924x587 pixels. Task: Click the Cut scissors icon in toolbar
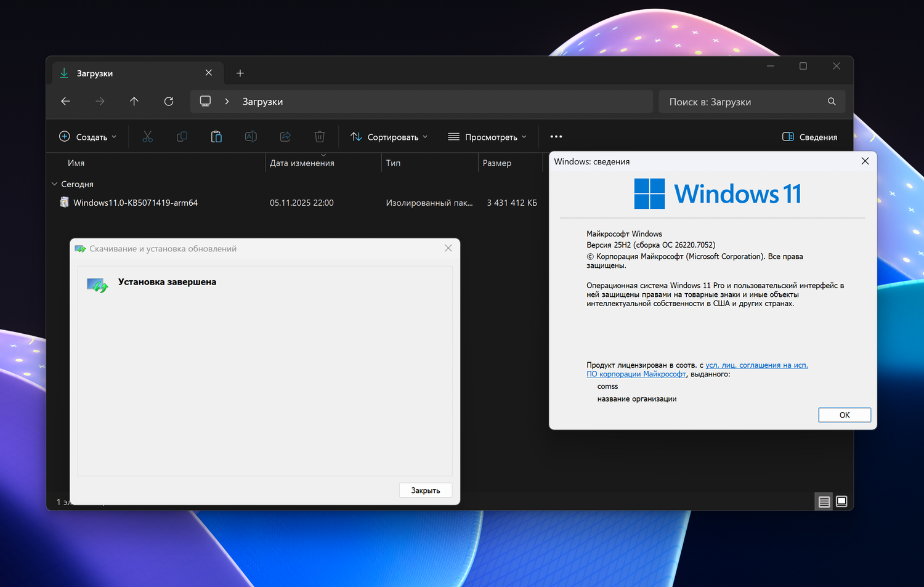[147, 137]
